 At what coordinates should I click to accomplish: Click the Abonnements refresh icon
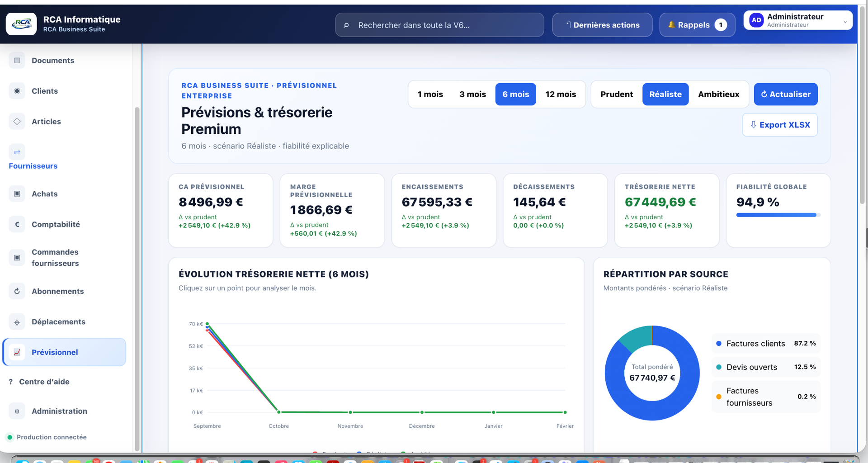17,291
